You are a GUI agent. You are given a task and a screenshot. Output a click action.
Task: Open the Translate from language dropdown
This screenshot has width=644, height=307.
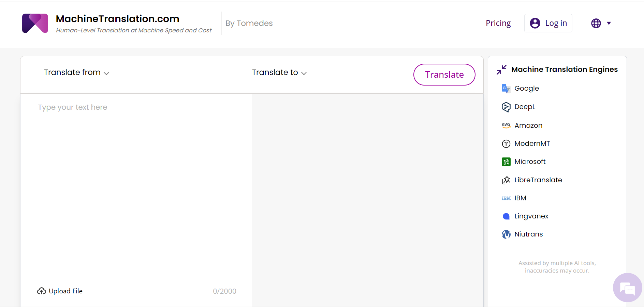coord(76,72)
